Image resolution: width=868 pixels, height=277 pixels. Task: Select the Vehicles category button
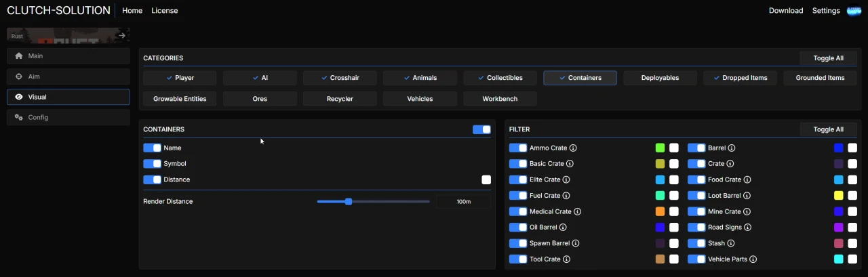[x=420, y=99]
